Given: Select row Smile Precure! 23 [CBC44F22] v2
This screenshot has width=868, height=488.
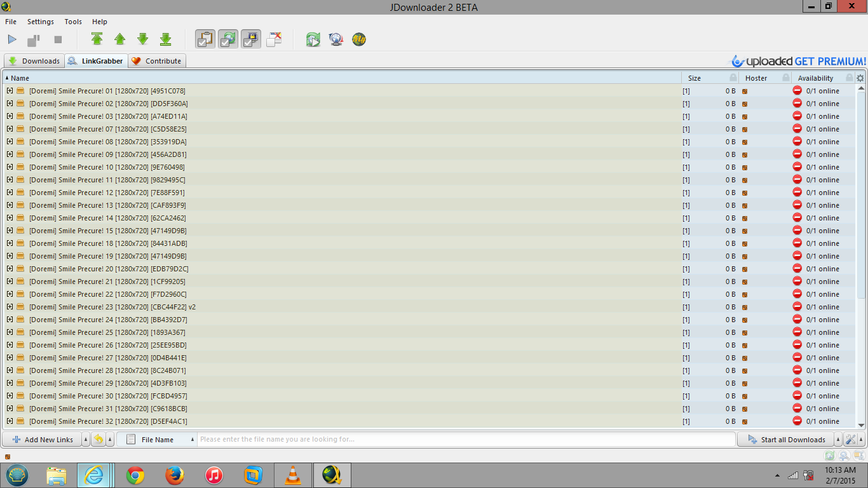Looking at the screenshot, I should click(430, 307).
